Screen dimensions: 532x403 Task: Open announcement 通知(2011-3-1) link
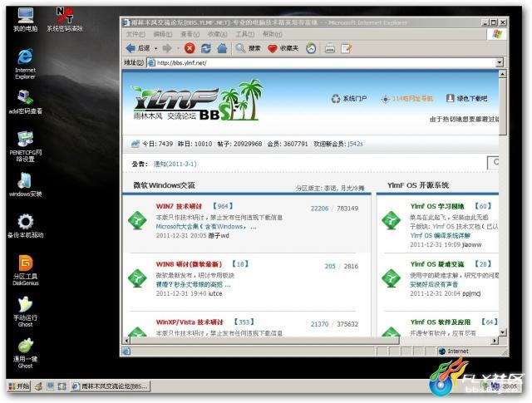[x=175, y=164]
